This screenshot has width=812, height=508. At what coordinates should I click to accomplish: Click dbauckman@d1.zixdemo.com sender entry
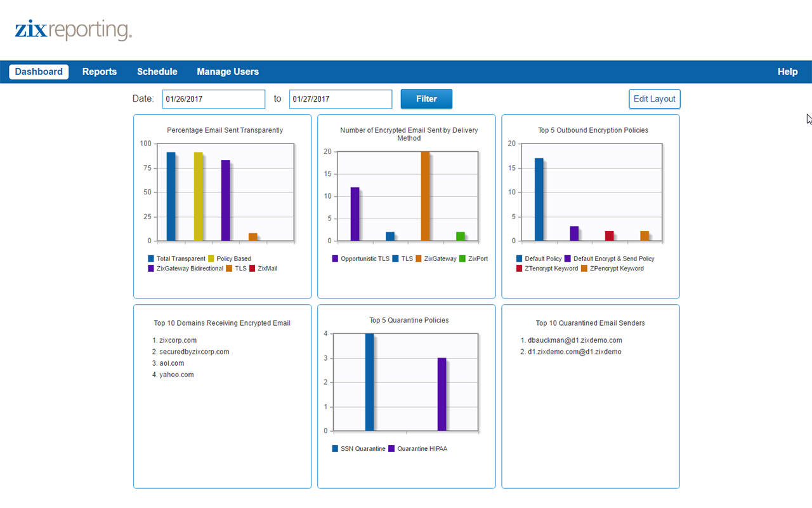pyautogui.click(x=575, y=340)
